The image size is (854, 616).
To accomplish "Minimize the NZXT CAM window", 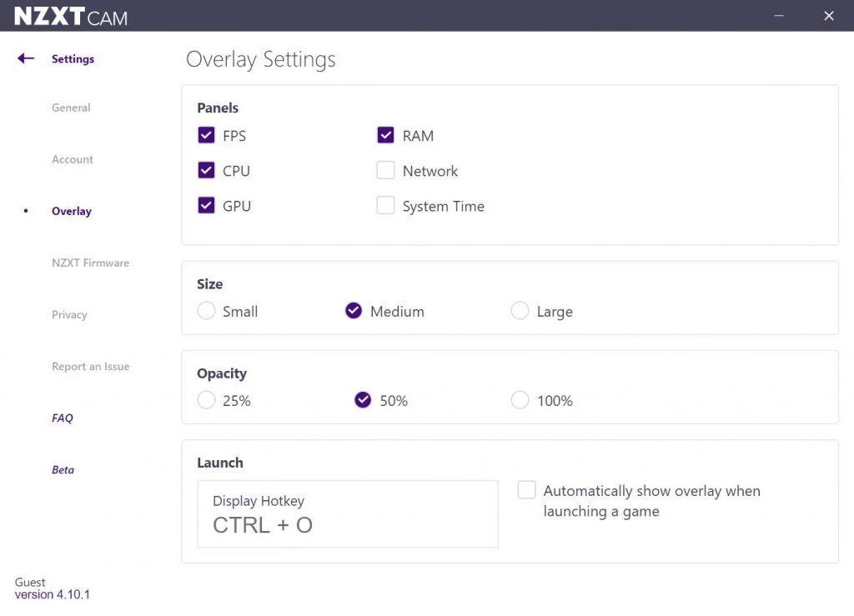I will click(779, 16).
